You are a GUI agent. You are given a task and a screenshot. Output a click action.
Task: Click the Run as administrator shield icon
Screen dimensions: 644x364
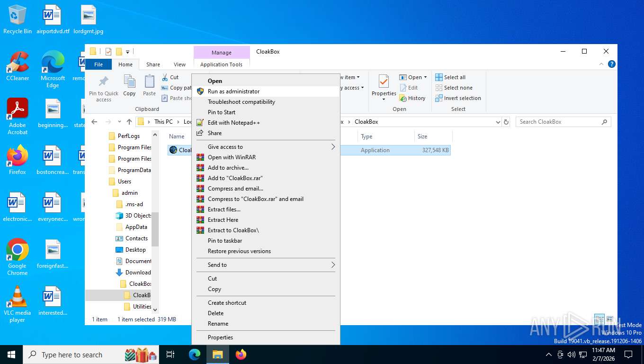200,91
